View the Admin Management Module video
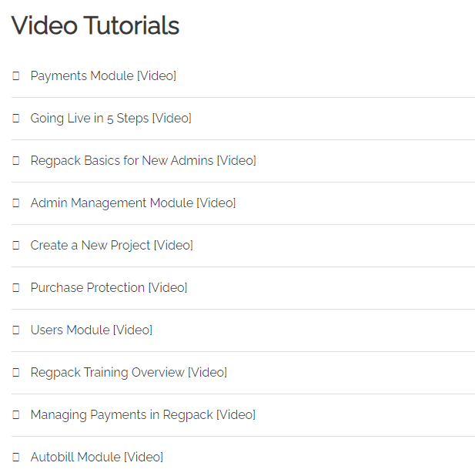The width and height of the screenshot is (475, 476). point(133,203)
